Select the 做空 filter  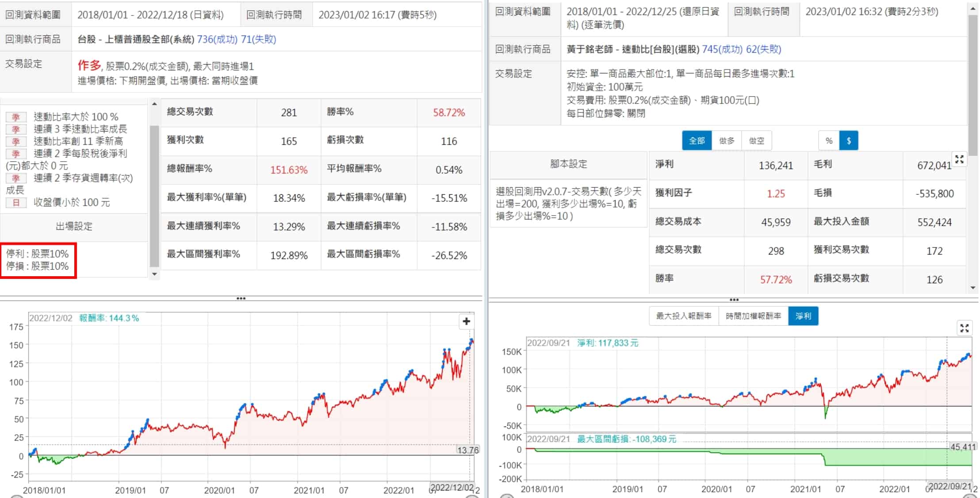click(756, 141)
